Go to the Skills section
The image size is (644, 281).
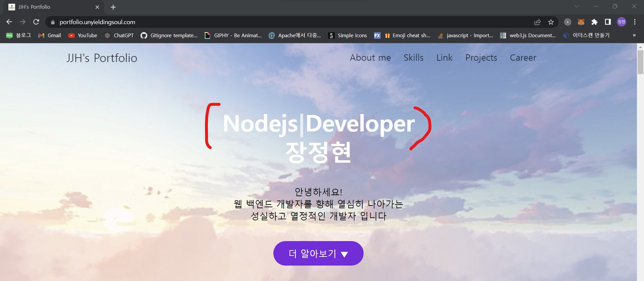click(414, 58)
